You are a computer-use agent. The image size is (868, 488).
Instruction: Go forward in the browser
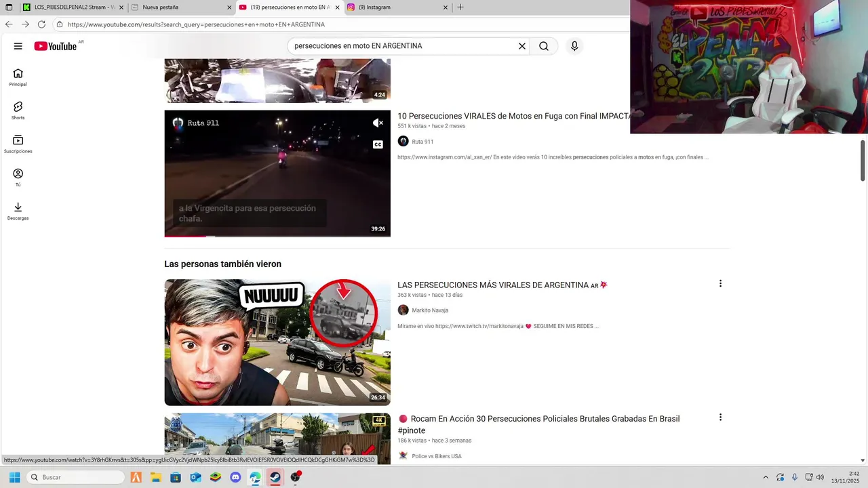pyautogui.click(x=25, y=24)
